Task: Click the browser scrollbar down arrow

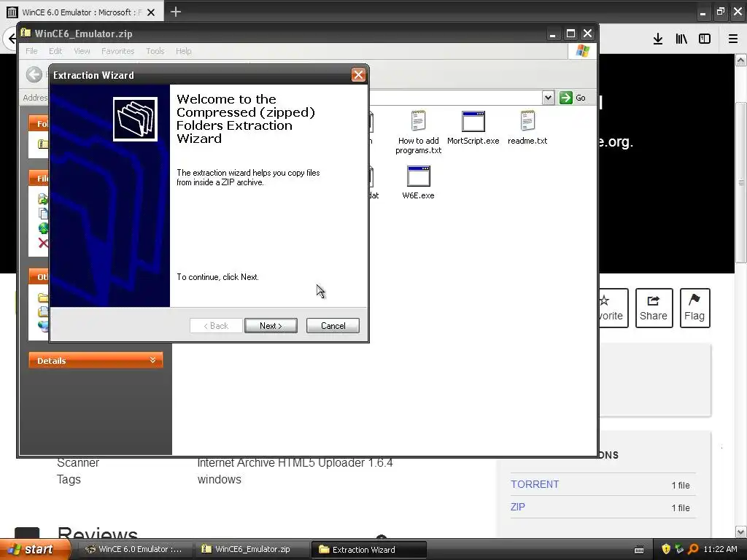Action: click(741, 532)
